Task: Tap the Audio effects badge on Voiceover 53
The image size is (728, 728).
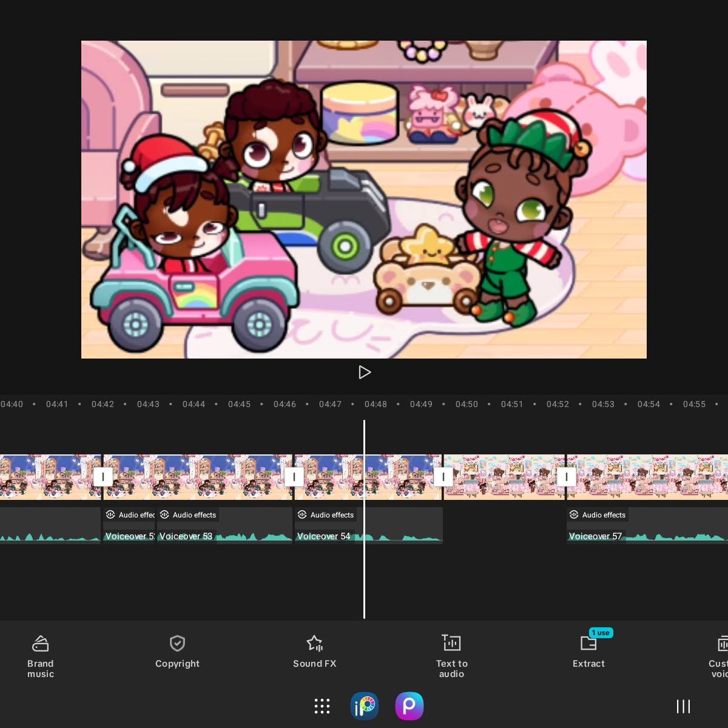Action: 188,515
